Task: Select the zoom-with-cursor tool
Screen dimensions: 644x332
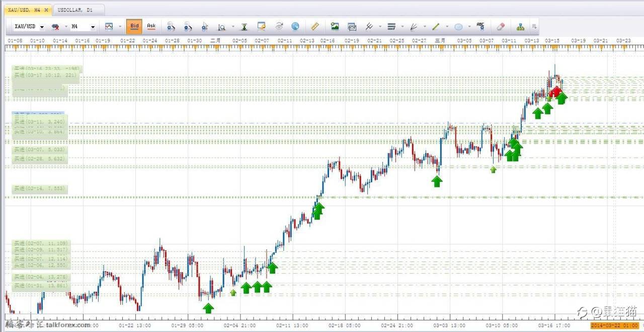Action: (x=205, y=26)
